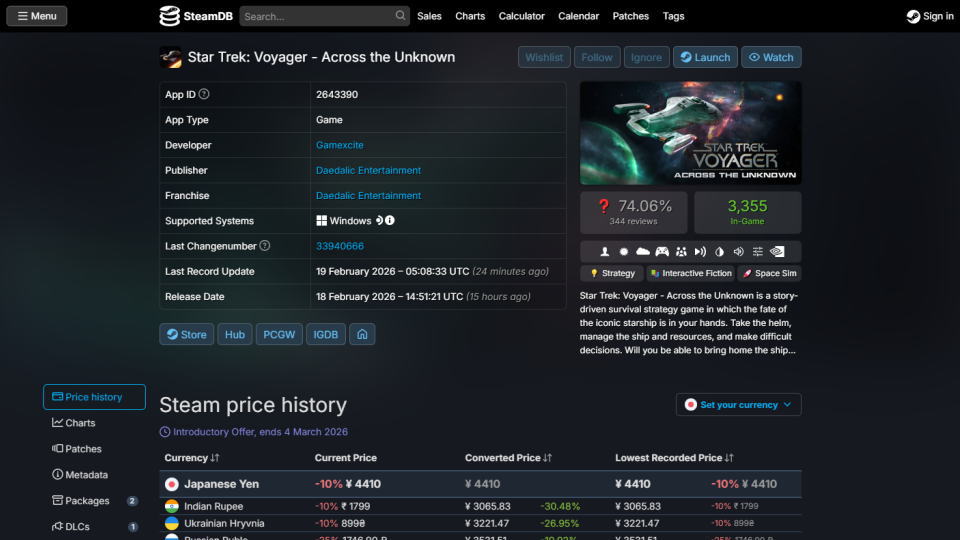
Task: Click the Last Changenumber help icon
Action: point(265,246)
